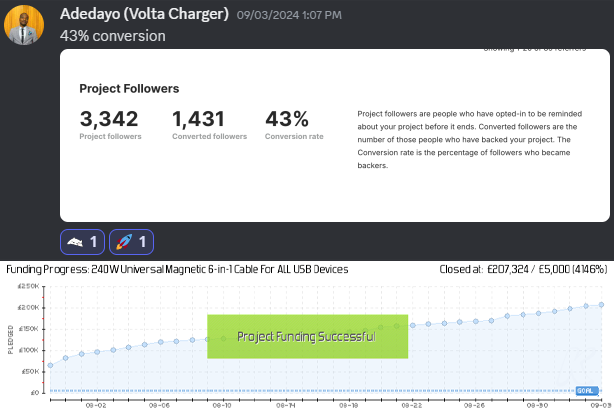The width and height of the screenshot is (614, 411).
Task: Click the 43% conversion rate figure
Action: [x=287, y=118]
